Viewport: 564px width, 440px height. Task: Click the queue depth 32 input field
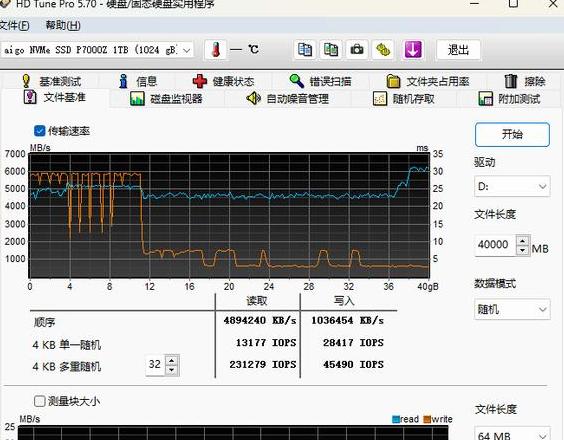(x=156, y=365)
